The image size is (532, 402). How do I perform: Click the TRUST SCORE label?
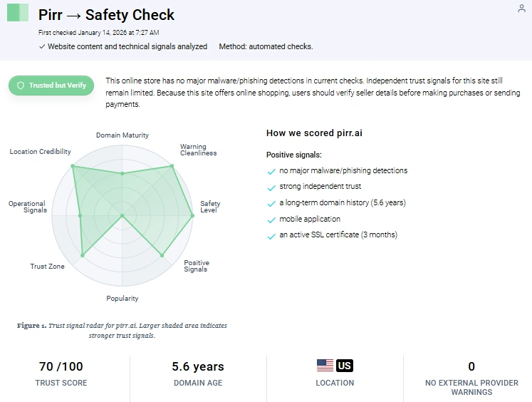pos(61,383)
